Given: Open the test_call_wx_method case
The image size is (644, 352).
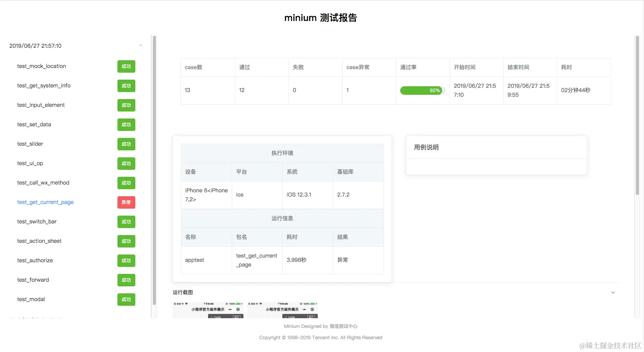Looking at the screenshot, I should tap(43, 183).
